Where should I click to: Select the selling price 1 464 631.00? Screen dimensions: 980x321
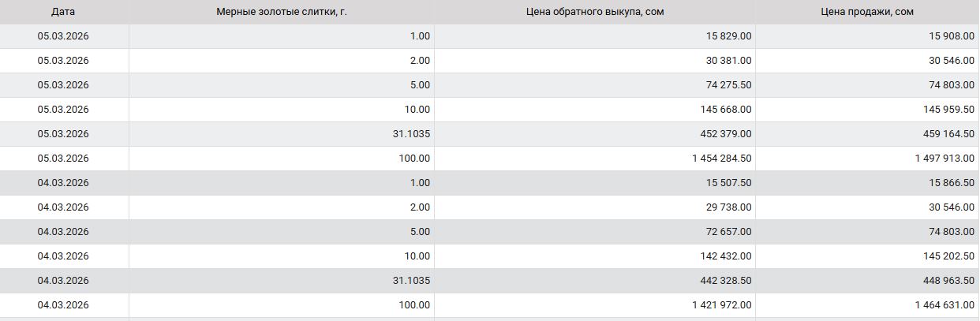[x=944, y=305]
